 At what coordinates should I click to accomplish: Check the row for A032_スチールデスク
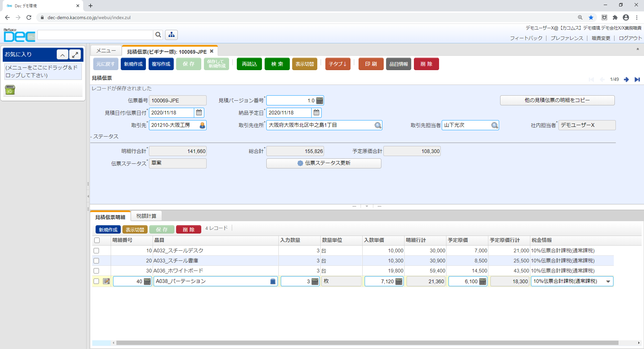pos(96,251)
